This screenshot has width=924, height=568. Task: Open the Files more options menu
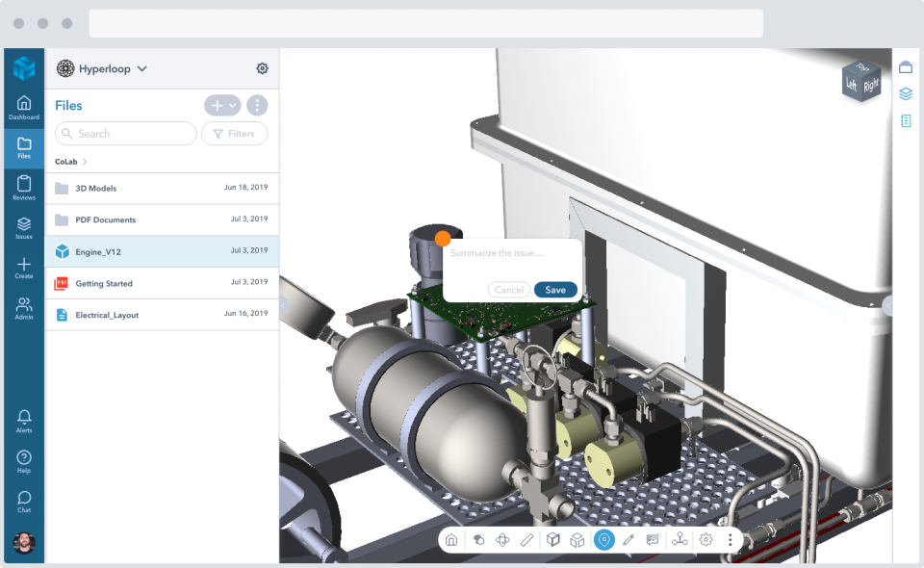257,106
